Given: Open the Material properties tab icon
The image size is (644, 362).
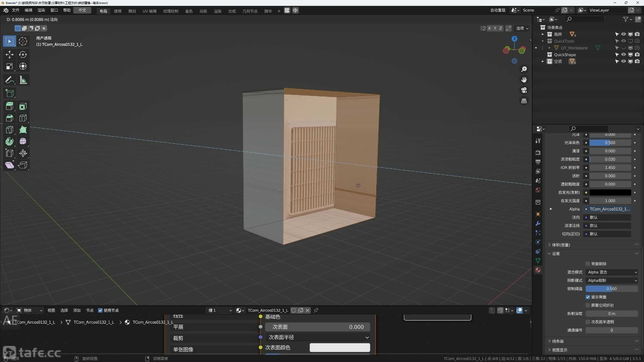Looking at the screenshot, I should click(538, 270).
